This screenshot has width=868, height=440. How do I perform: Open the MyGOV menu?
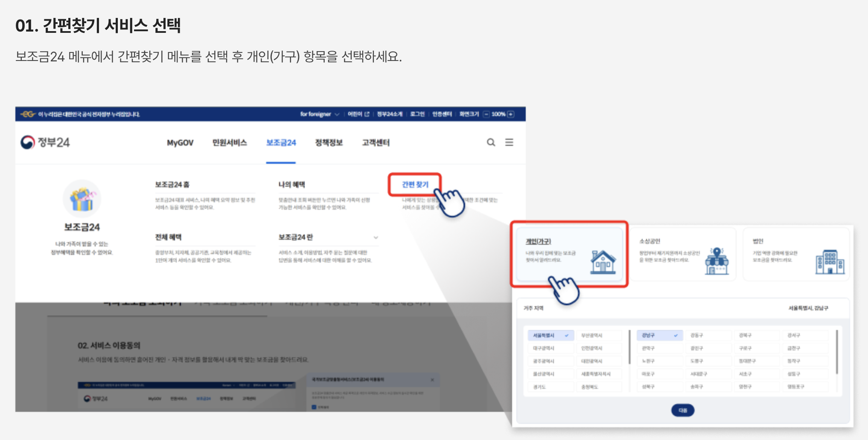pos(180,143)
